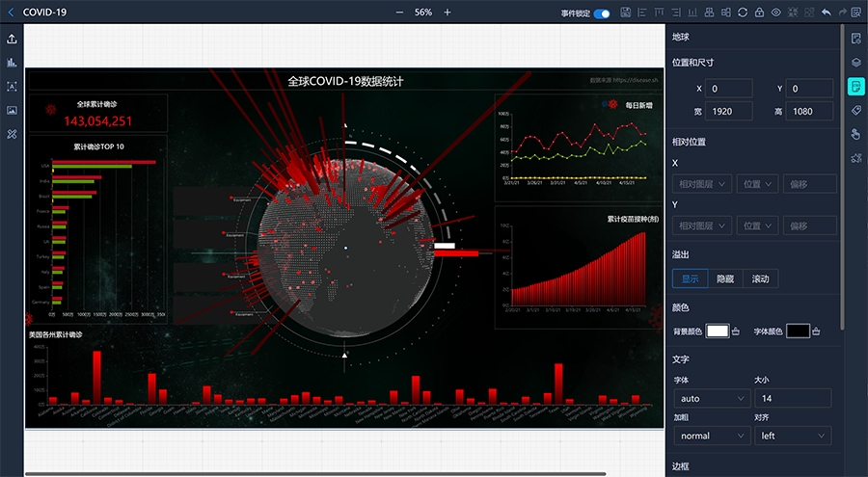Click the upload icon in the left sidebar
The height and width of the screenshot is (477, 868).
(x=12, y=39)
